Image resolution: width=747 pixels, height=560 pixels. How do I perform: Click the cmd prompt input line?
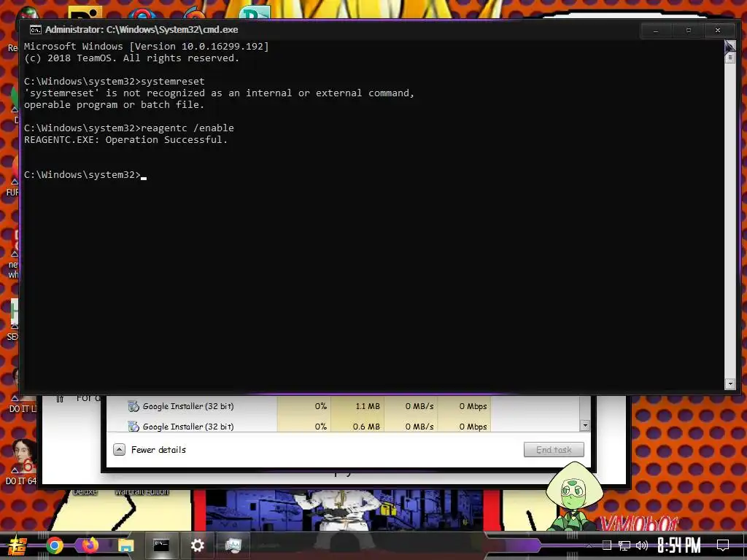click(85, 175)
